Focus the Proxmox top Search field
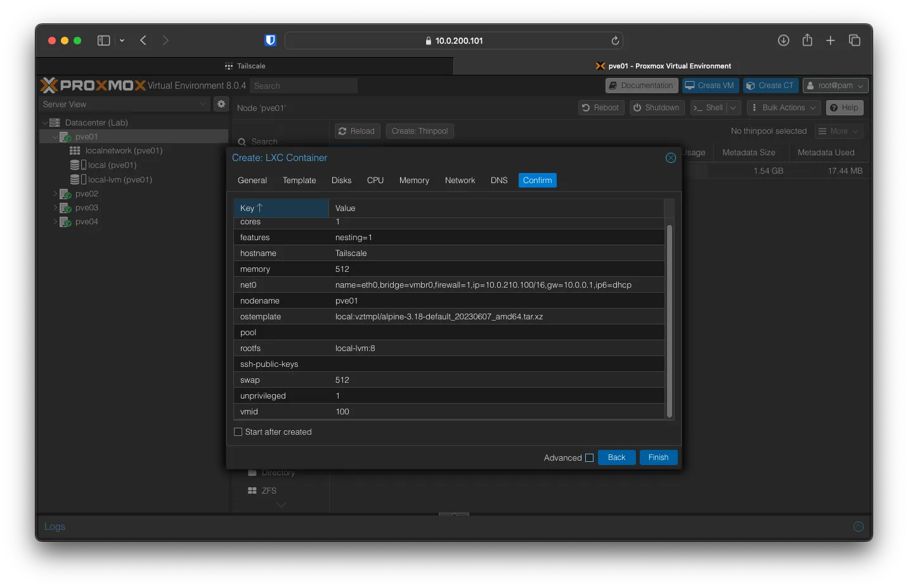 pyautogui.click(x=303, y=86)
